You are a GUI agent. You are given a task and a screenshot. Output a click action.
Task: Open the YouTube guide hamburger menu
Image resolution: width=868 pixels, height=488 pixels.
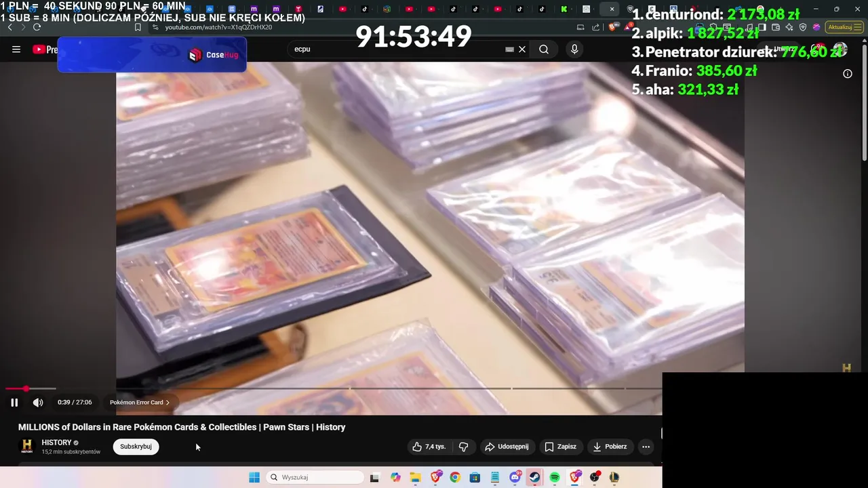click(x=16, y=49)
